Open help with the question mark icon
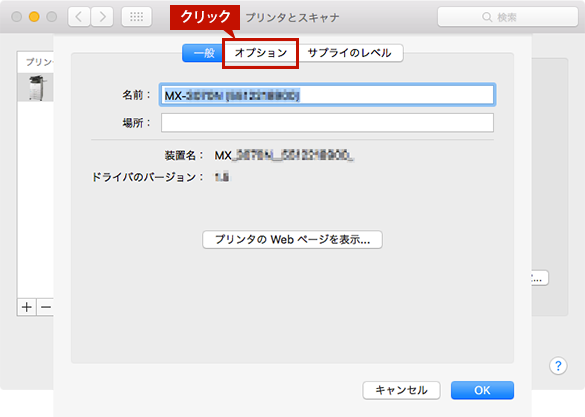The height and width of the screenshot is (417, 585). coord(558,366)
